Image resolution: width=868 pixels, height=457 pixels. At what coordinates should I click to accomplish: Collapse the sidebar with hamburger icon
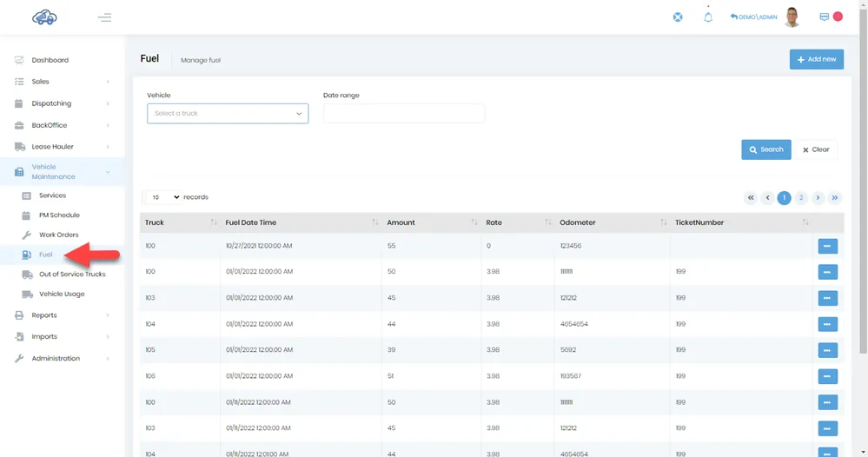point(104,17)
